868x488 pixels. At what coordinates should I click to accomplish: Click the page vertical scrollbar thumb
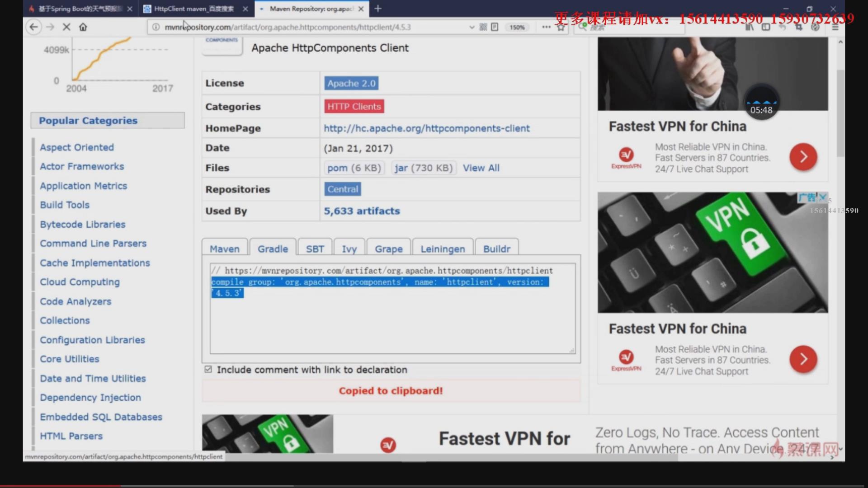point(840,113)
